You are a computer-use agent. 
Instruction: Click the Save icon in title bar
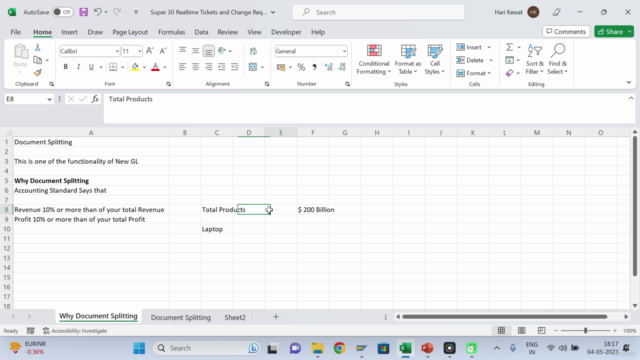(84, 12)
